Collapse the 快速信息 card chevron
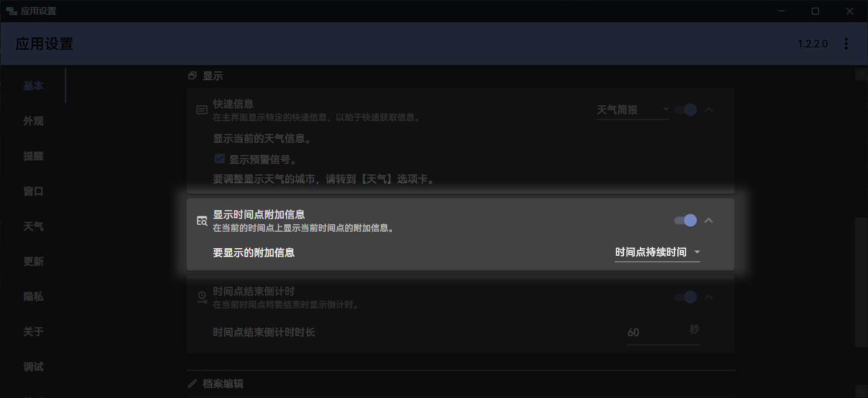This screenshot has height=398, width=868. pyautogui.click(x=708, y=109)
